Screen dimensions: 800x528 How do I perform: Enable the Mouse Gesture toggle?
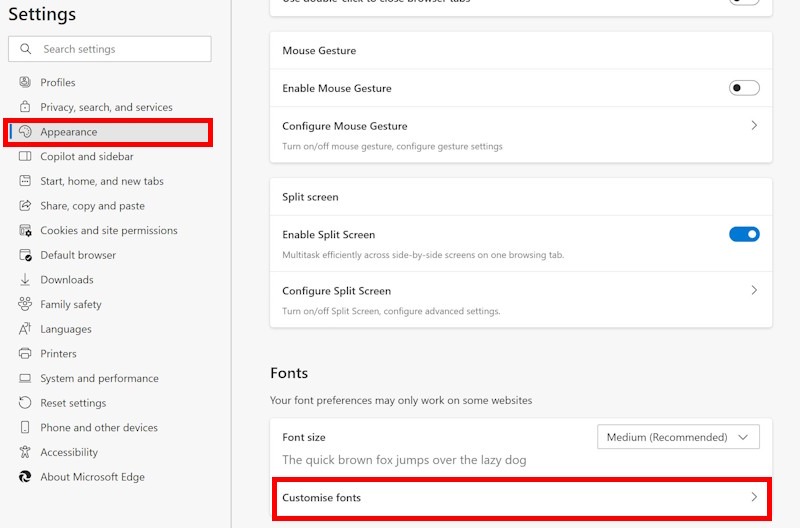pos(744,88)
